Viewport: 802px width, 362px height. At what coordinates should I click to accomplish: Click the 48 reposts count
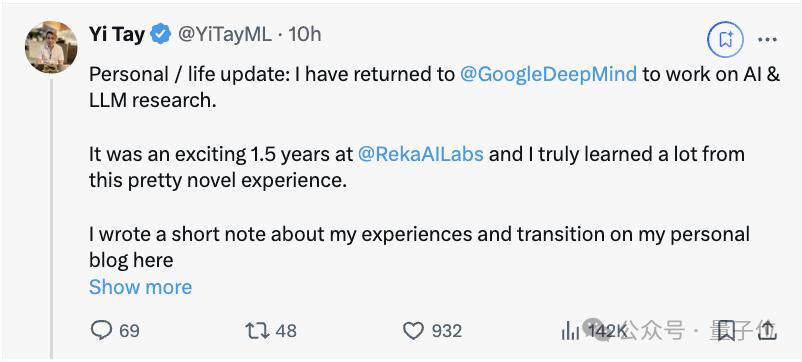tap(286, 331)
